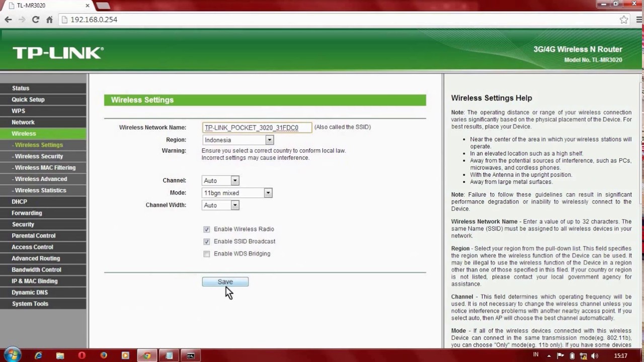Show hidden tray icons arrow
644x362 pixels.
pyautogui.click(x=549, y=355)
